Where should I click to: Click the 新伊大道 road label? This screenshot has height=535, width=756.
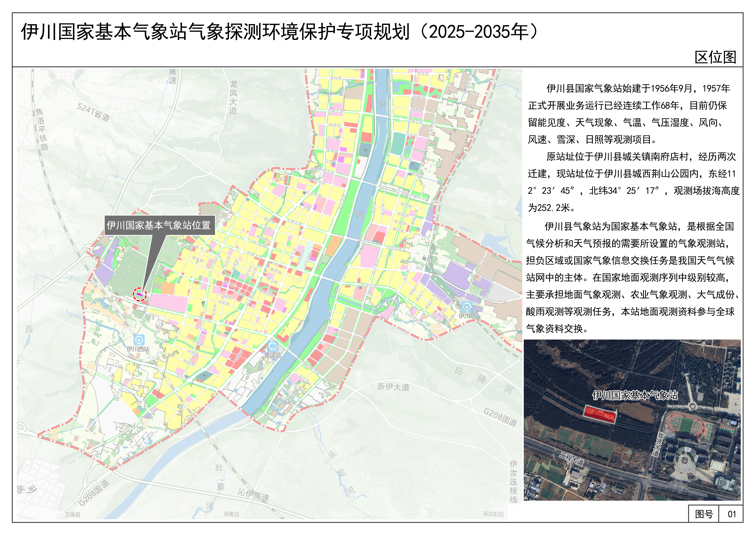(x=393, y=386)
